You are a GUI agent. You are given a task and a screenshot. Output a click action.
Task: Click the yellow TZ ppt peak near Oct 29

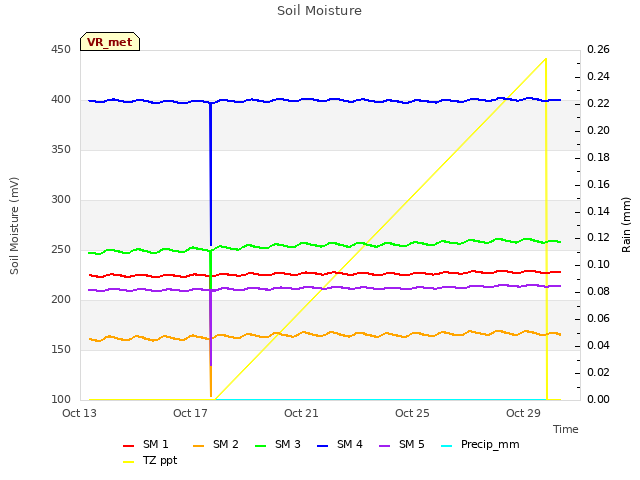click(x=546, y=59)
